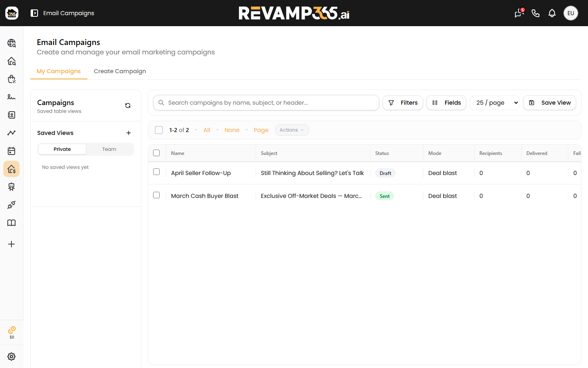Click the search campaigns input field
Screen dimensions: 588x368
click(266, 103)
